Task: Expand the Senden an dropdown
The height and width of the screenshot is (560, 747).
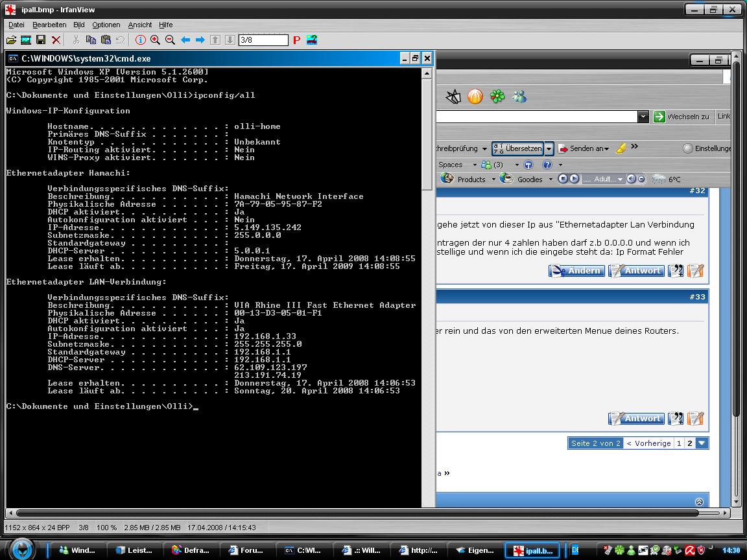Action: coord(606,148)
